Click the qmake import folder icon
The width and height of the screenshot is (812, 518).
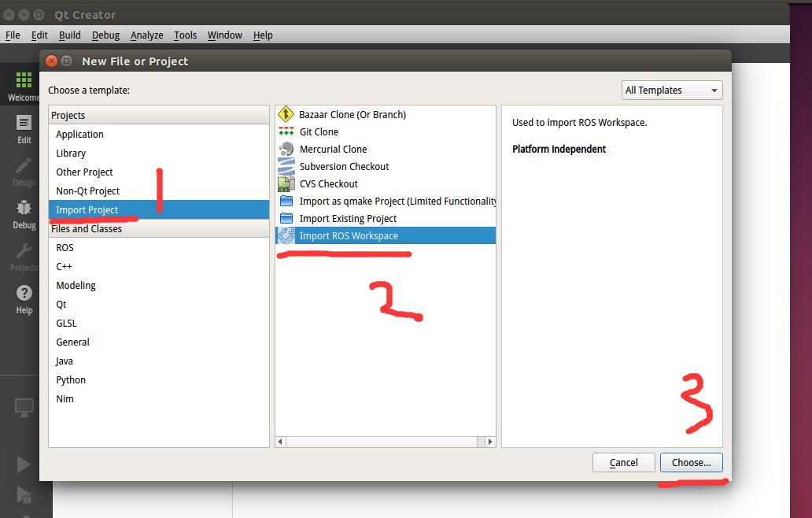point(286,201)
